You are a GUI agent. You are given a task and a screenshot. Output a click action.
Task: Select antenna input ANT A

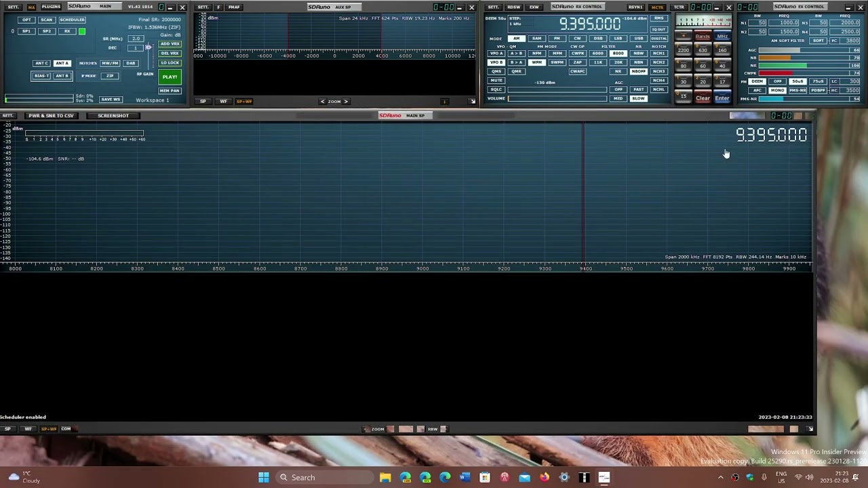click(x=62, y=63)
